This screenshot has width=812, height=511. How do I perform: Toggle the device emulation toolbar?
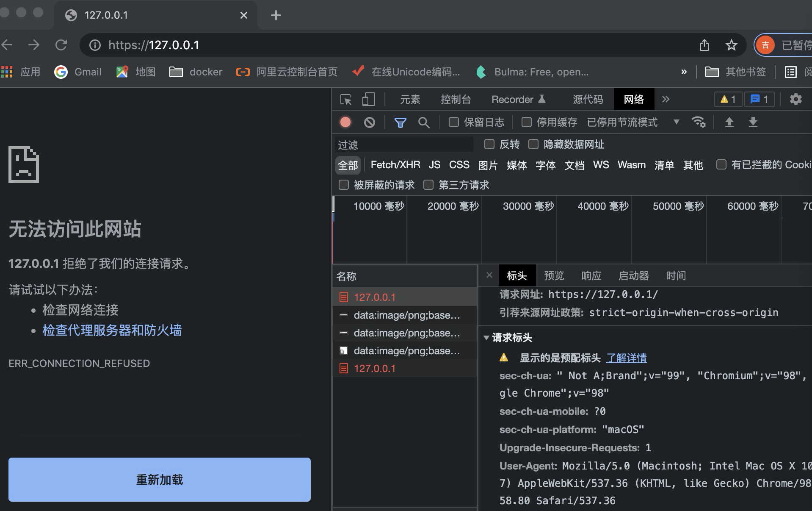click(x=368, y=99)
